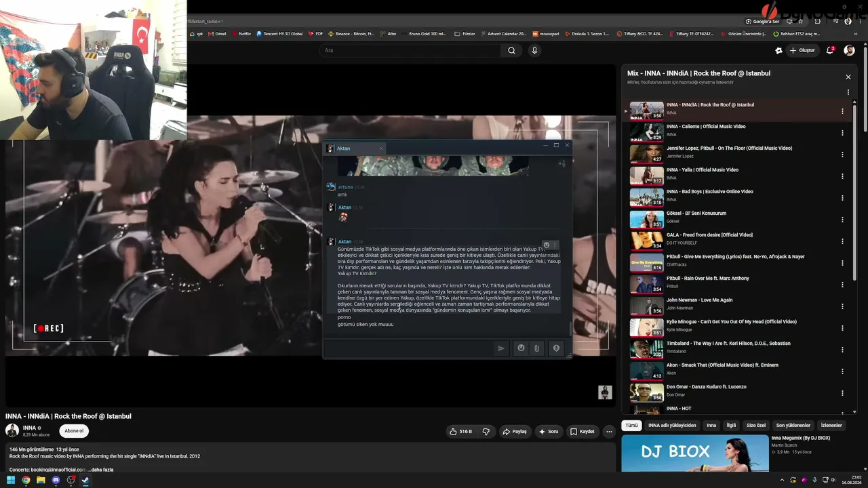
Task: Subscribe with the 'Abone ol' button
Action: [x=73, y=431]
